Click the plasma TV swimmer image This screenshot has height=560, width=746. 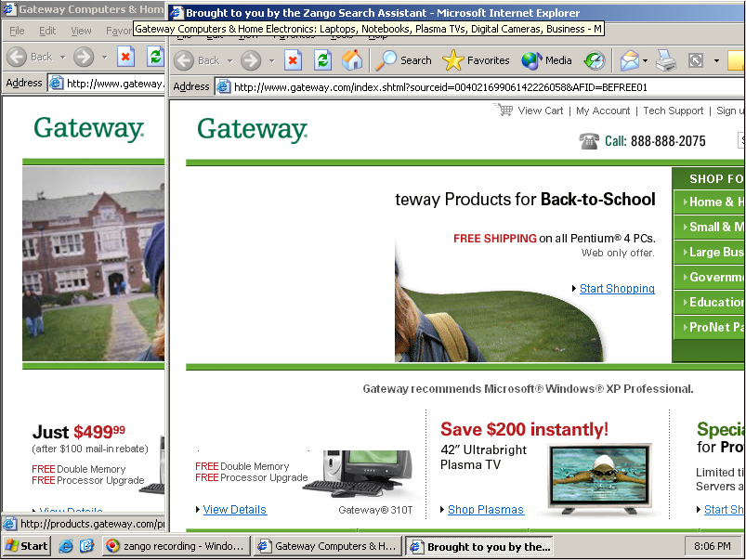599,477
